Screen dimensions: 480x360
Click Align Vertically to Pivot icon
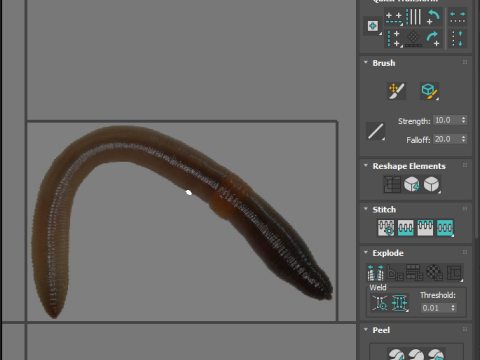coord(394,39)
